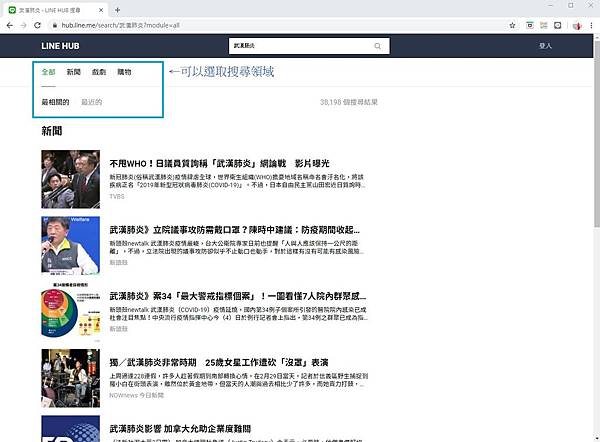
Task: Click the browser forward arrow
Action: (23, 25)
